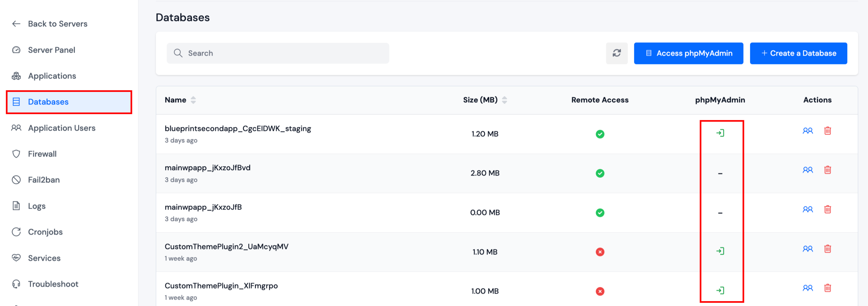Viewport: 868px width, 306px height.
Task: Select database name mainwpapp_jKxzoJfB
Action: [x=203, y=207]
